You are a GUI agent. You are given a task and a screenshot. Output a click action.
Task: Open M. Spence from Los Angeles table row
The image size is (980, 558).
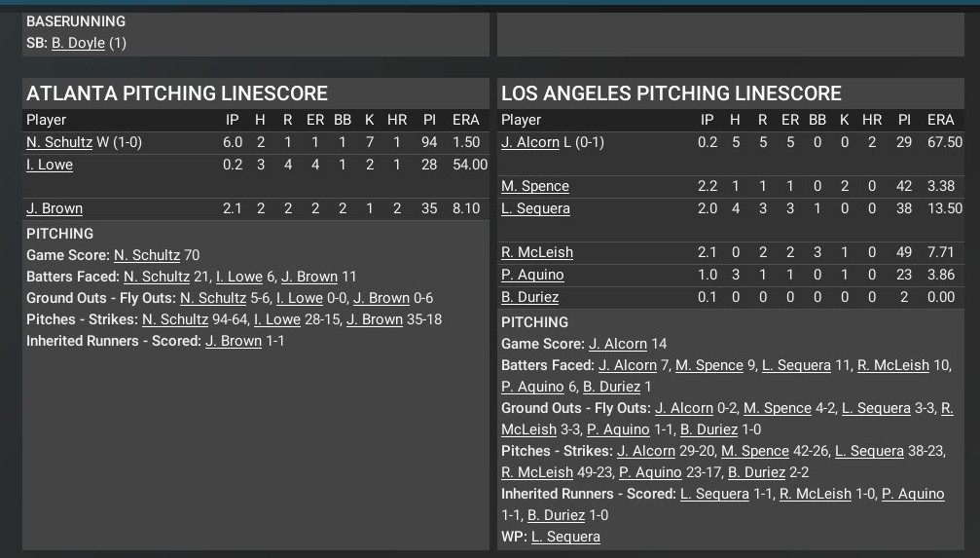point(535,186)
